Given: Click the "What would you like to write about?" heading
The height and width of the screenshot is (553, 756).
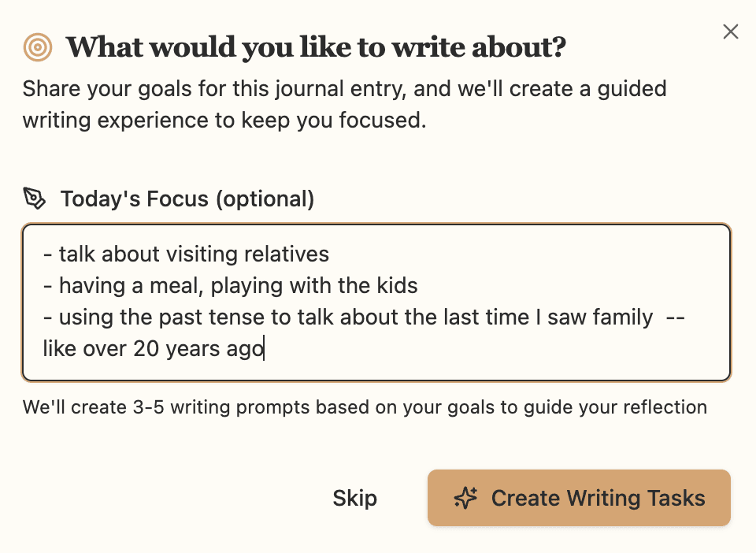Looking at the screenshot, I should click(316, 47).
